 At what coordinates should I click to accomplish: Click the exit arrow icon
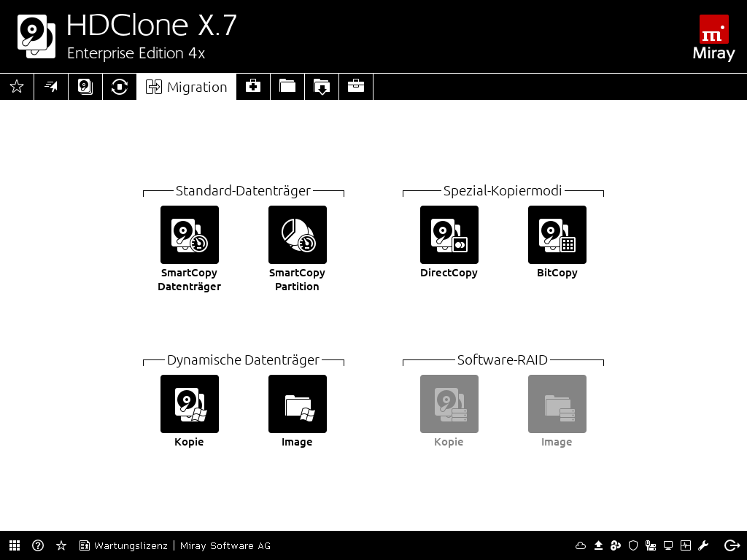point(732,545)
